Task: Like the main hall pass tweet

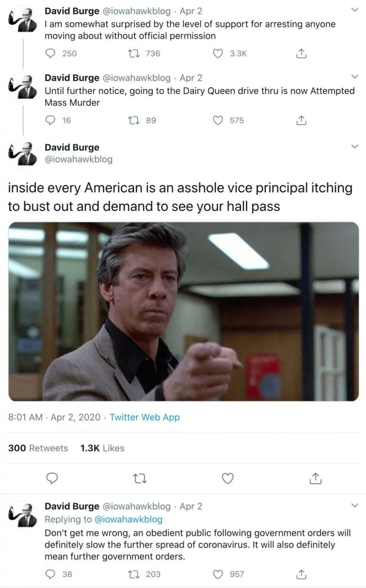Action: 228,478
